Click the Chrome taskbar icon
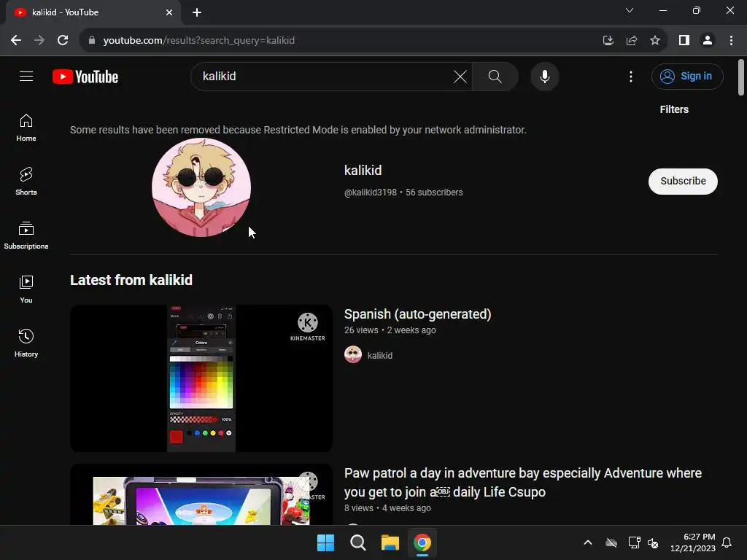 tap(422, 542)
